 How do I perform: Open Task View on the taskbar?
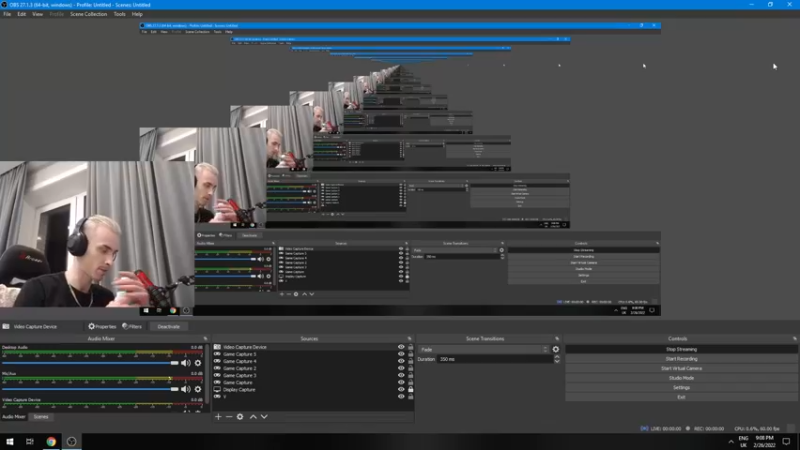(x=30, y=442)
